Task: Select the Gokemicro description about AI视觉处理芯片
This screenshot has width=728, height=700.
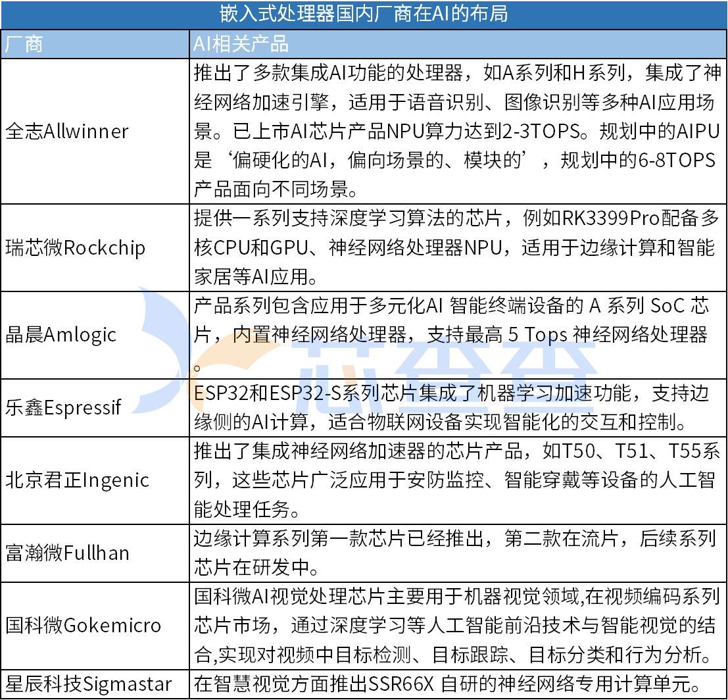Action: [457, 625]
